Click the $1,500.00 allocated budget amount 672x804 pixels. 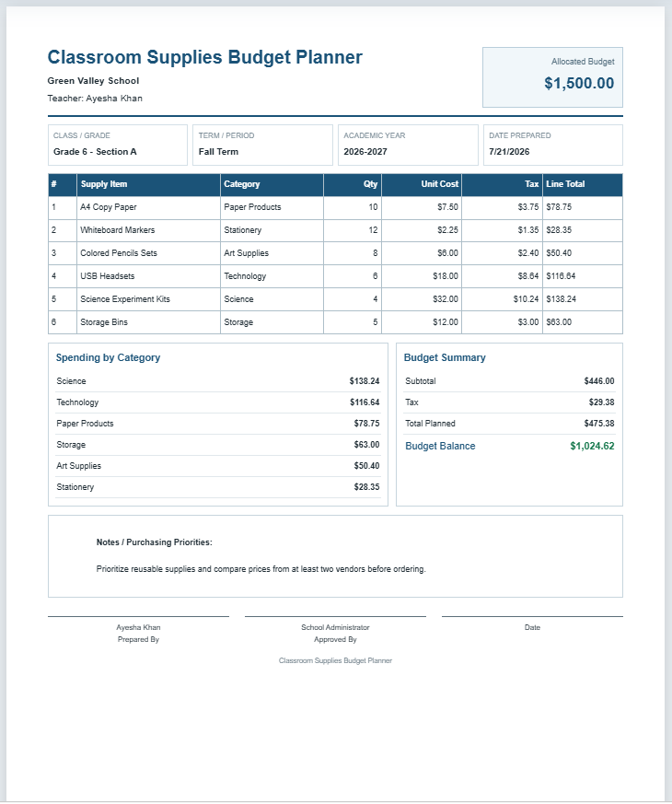click(579, 83)
